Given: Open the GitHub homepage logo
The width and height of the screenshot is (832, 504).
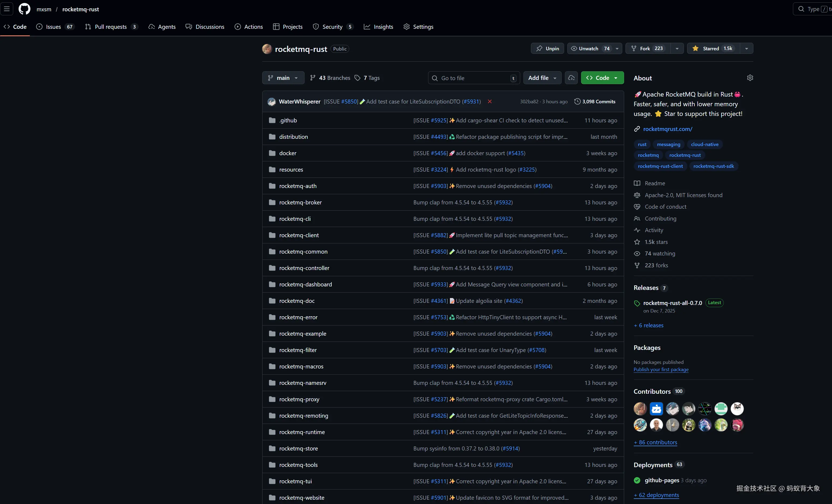Looking at the screenshot, I should (24, 9).
